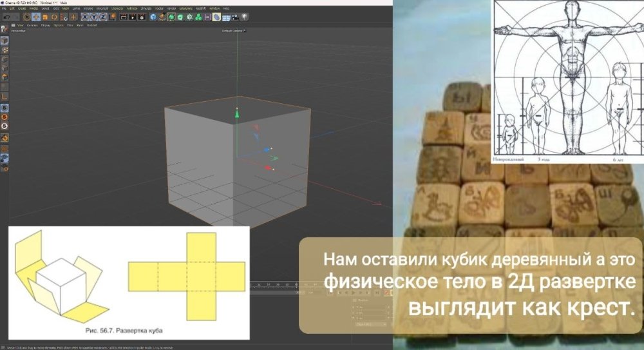
Task: Open the viewport Options menu
Action: point(59,25)
